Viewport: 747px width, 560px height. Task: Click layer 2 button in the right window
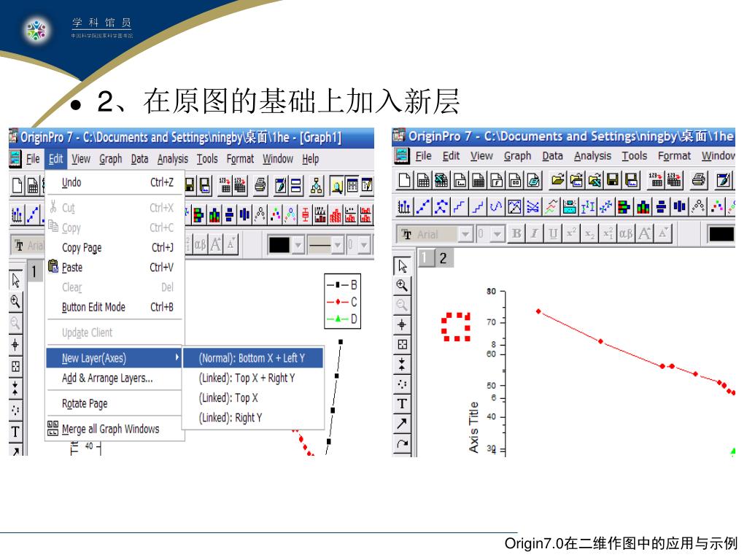[444, 258]
